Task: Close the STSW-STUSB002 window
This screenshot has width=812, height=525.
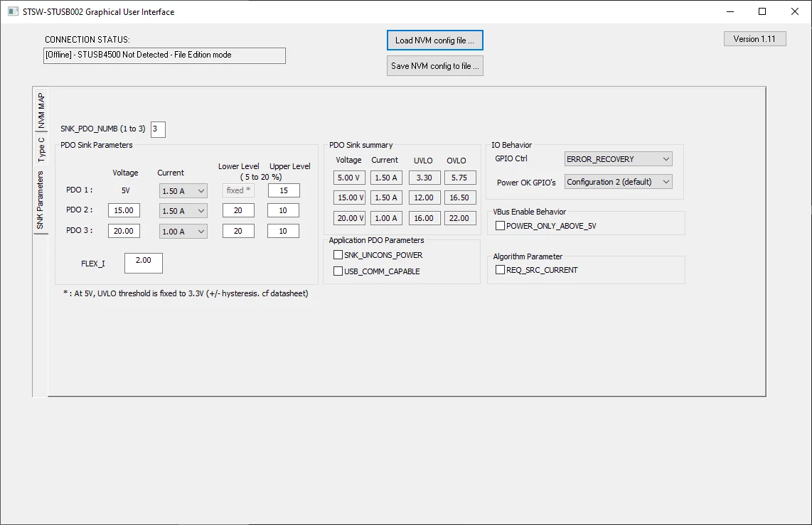Action: (795, 11)
